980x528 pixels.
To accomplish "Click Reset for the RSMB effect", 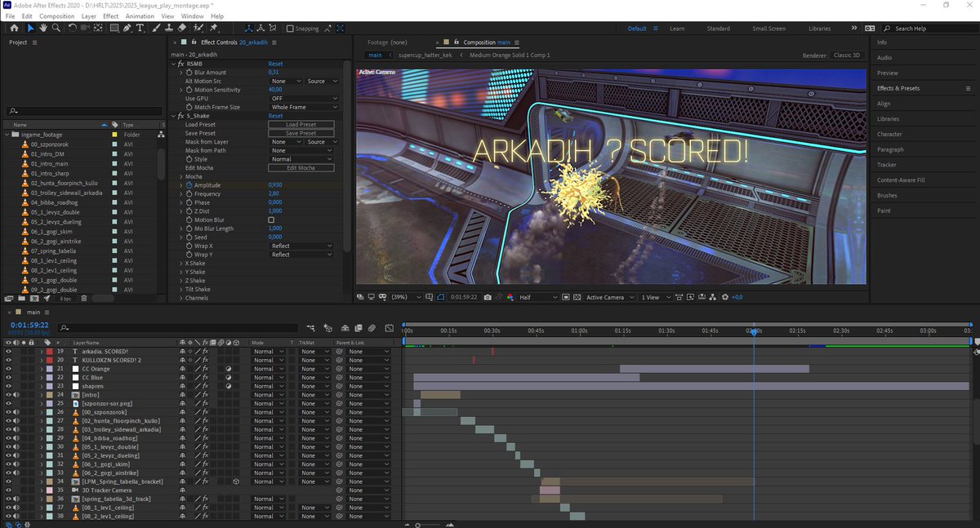I will 275,64.
